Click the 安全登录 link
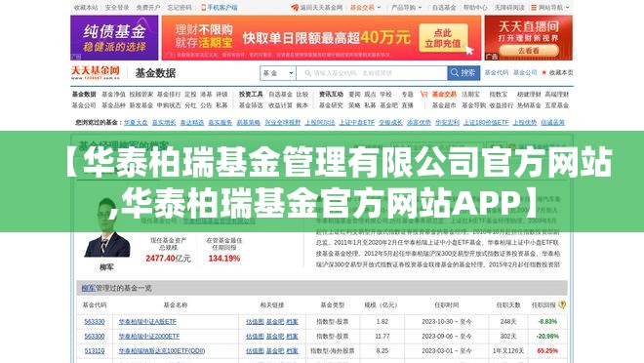Screen dimensions: 644x363 [117, 8]
